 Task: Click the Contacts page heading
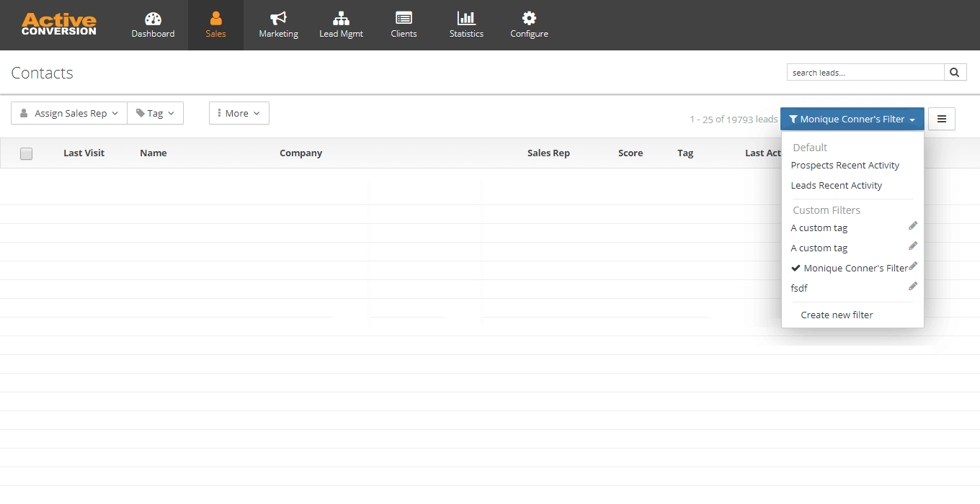point(43,73)
